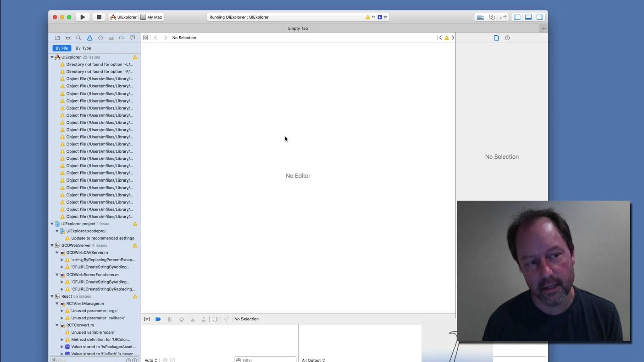Image resolution: width=644 pixels, height=362 pixels.
Task: Choose the UIExplorer scheme selector
Action: click(x=123, y=17)
